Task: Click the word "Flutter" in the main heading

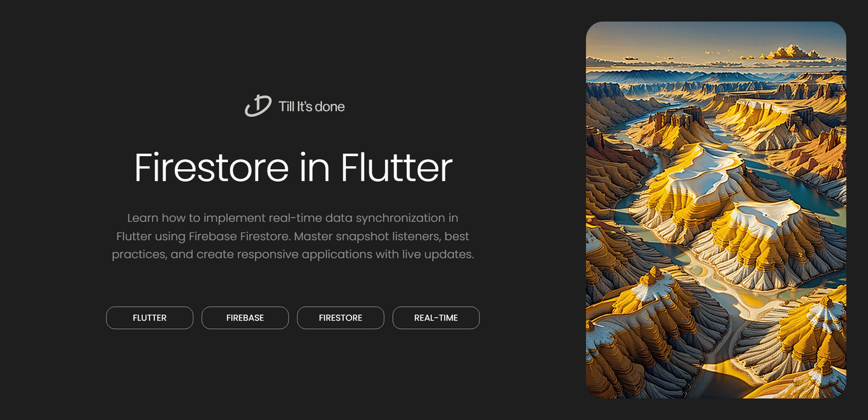Action: (396, 168)
